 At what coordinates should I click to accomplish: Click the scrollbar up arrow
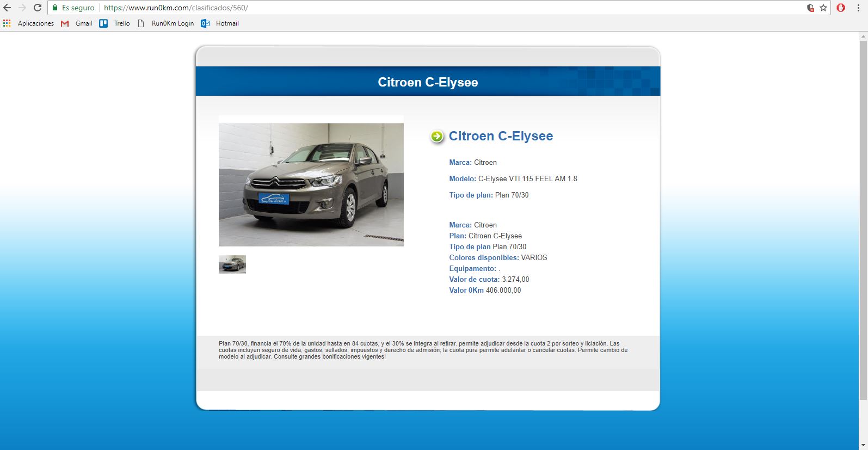pos(863,36)
